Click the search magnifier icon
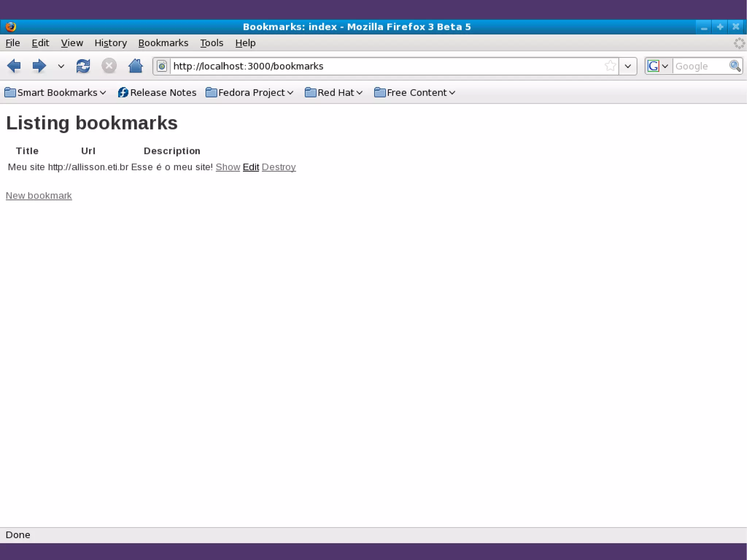This screenshot has width=747, height=560. [x=735, y=66]
